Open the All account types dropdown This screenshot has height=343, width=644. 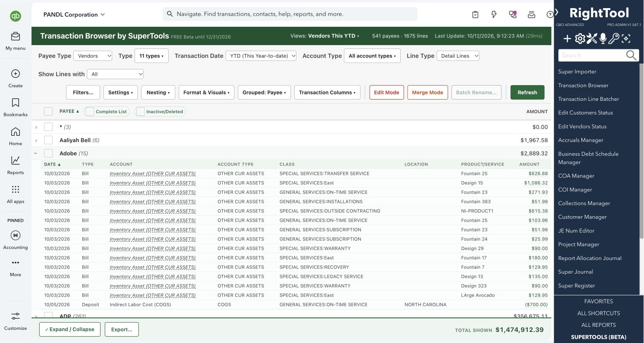(372, 56)
